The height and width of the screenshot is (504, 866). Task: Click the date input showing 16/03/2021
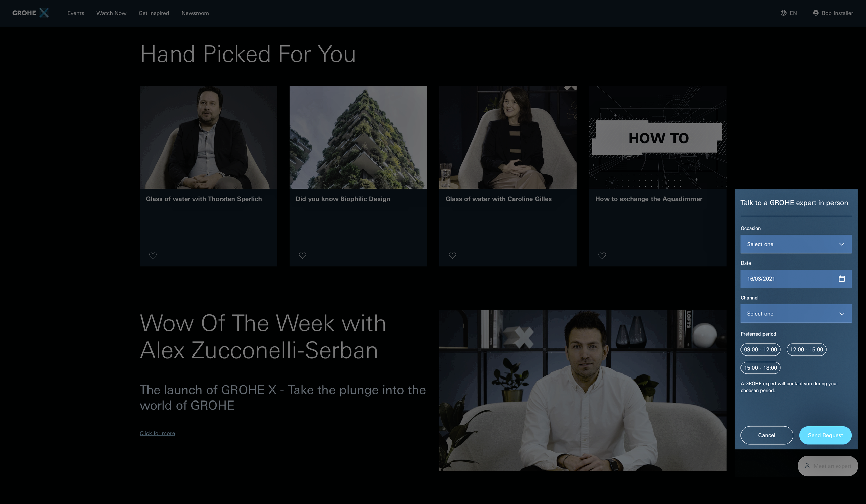796,279
